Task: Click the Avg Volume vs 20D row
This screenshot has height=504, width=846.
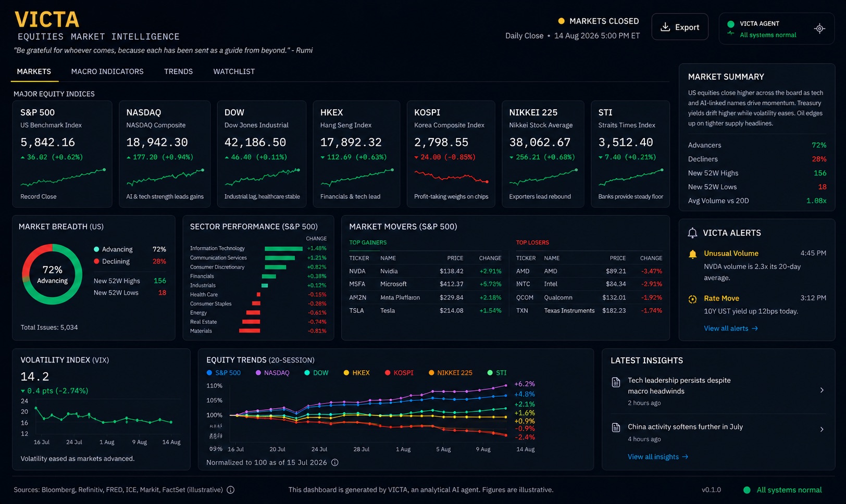Action: coord(757,201)
